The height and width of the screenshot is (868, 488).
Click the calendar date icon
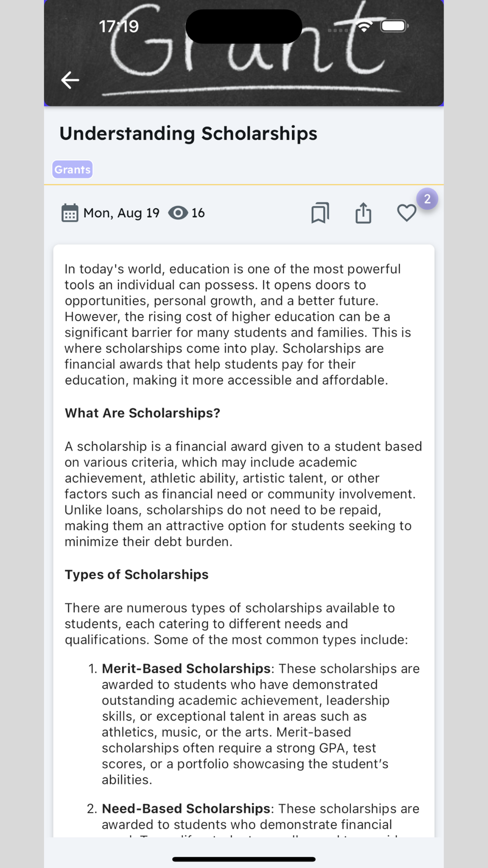pyautogui.click(x=70, y=213)
